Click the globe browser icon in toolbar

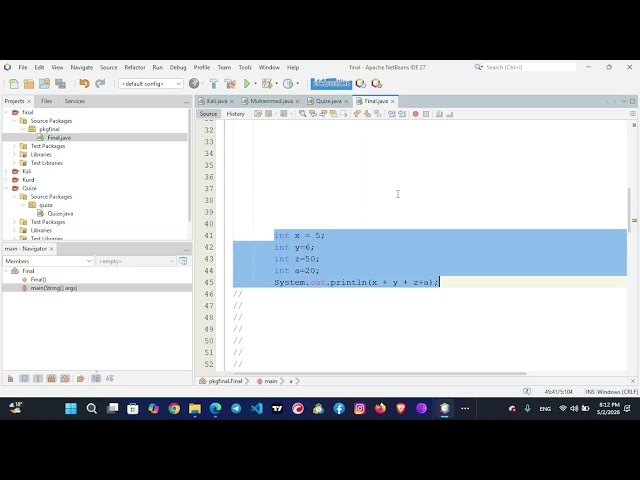(194, 84)
